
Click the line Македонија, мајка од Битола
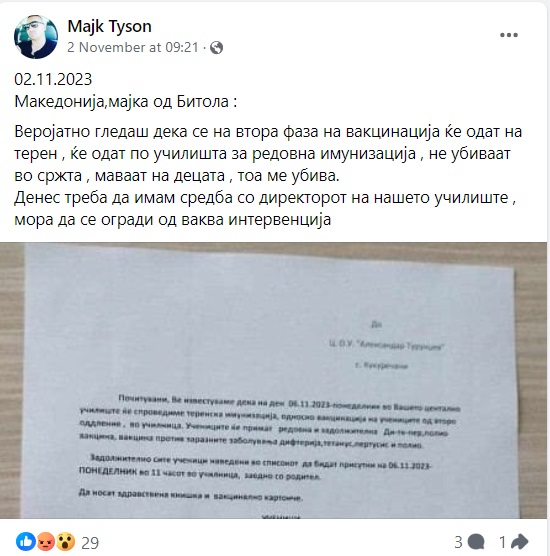[126, 102]
